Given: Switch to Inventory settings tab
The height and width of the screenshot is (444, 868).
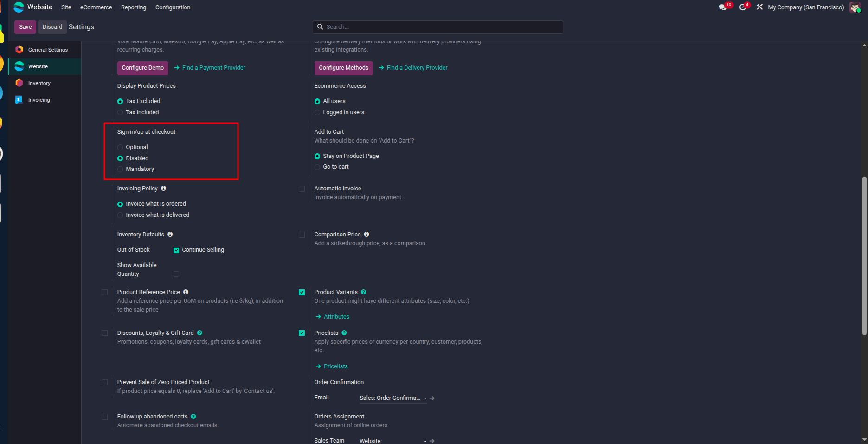Looking at the screenshot, I should tap(45, 83).
